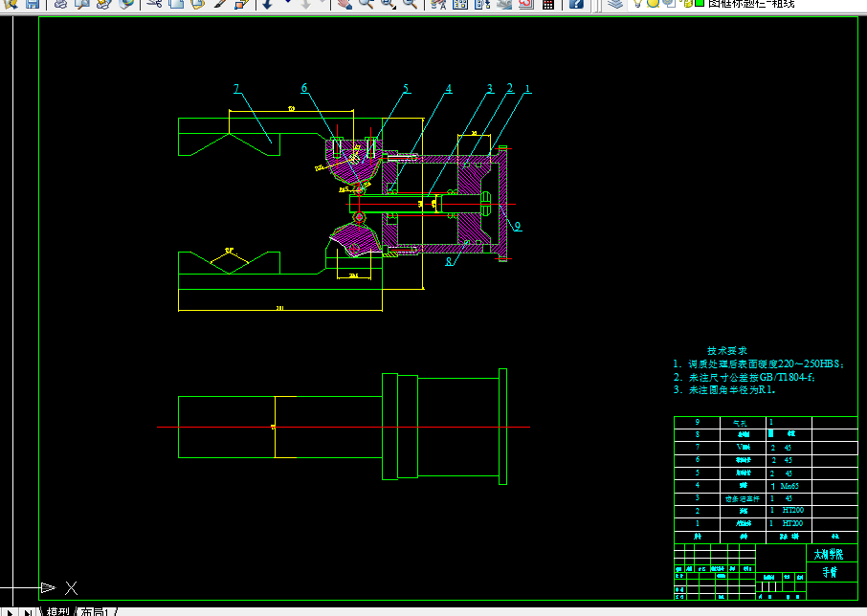Switch to the 模型 tab

click(x=58, y=611)
